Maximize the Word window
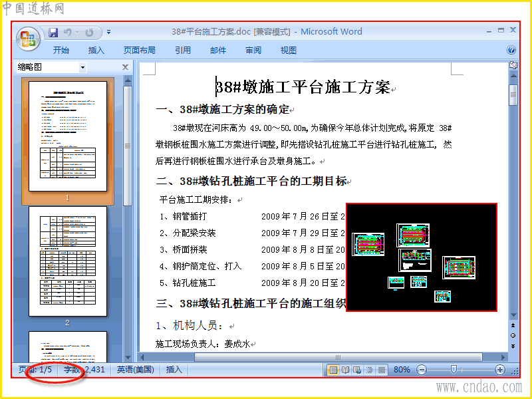 501,30
